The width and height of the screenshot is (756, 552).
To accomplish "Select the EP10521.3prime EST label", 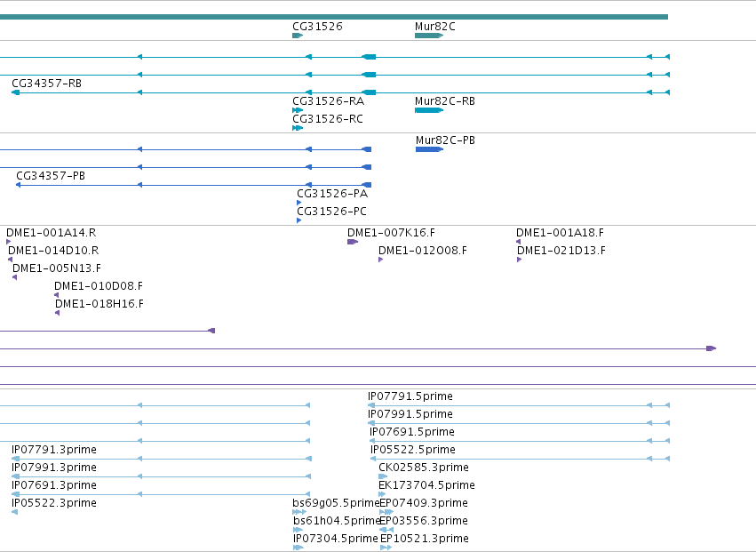I will [x=425, y=540].
